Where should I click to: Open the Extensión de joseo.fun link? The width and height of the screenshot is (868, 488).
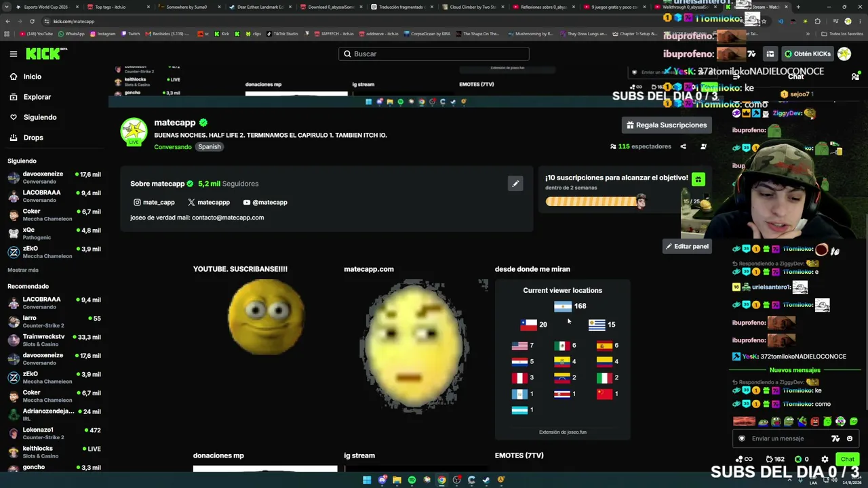tap(563, 432)
